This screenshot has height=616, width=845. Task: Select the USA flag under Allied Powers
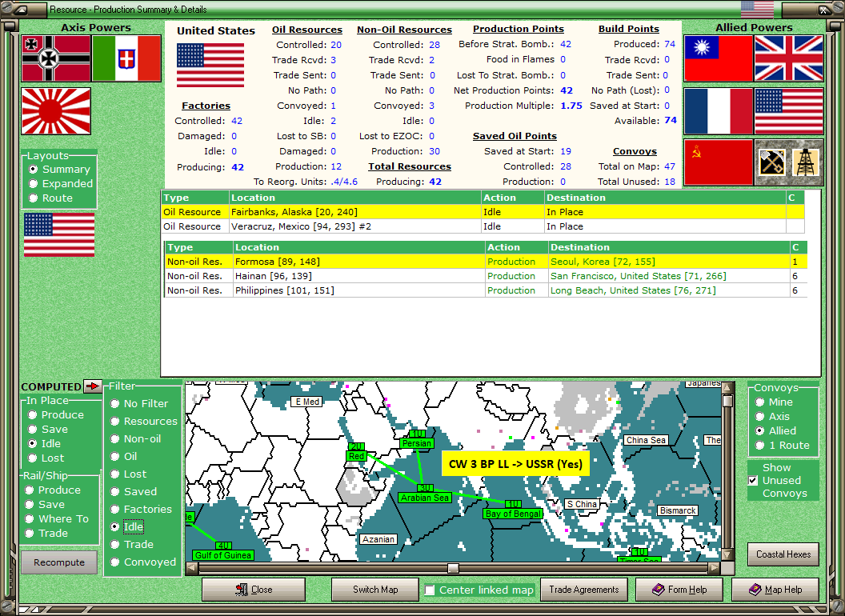(x=789, y=111)
